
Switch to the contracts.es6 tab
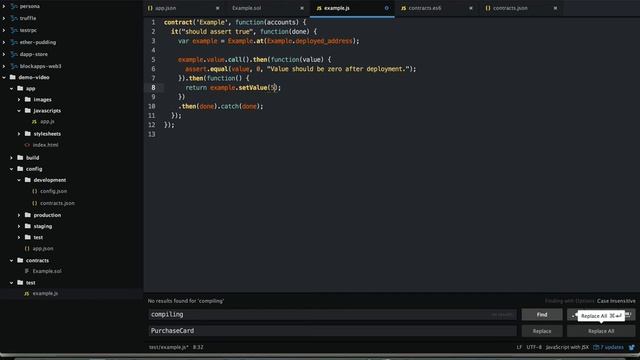coord(436,8)
